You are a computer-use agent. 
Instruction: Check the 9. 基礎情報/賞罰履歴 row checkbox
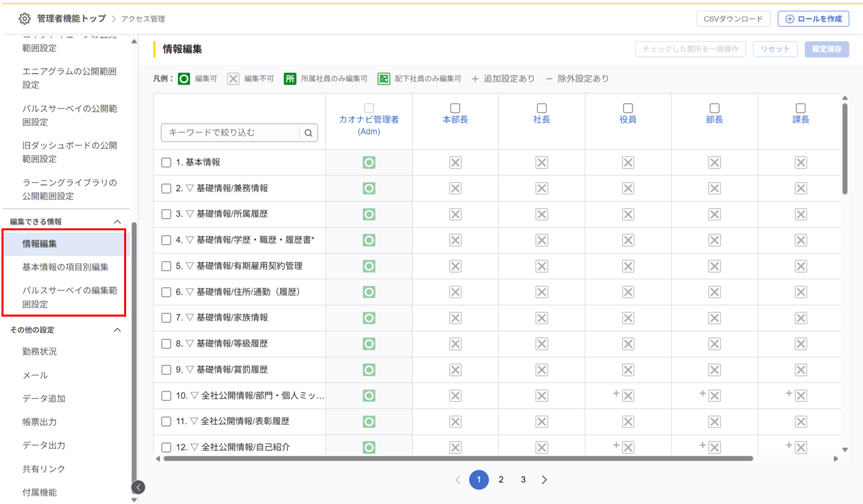click(167, 370)
